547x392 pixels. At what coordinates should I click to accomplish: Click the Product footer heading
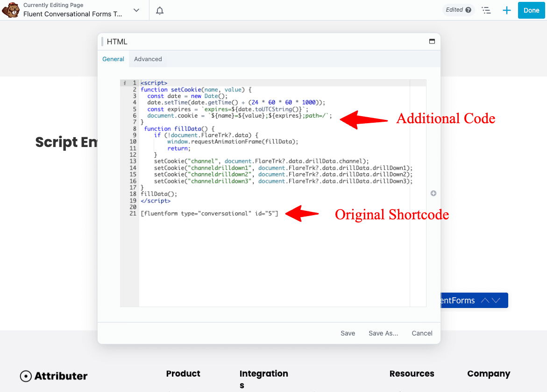coord(183,373)
